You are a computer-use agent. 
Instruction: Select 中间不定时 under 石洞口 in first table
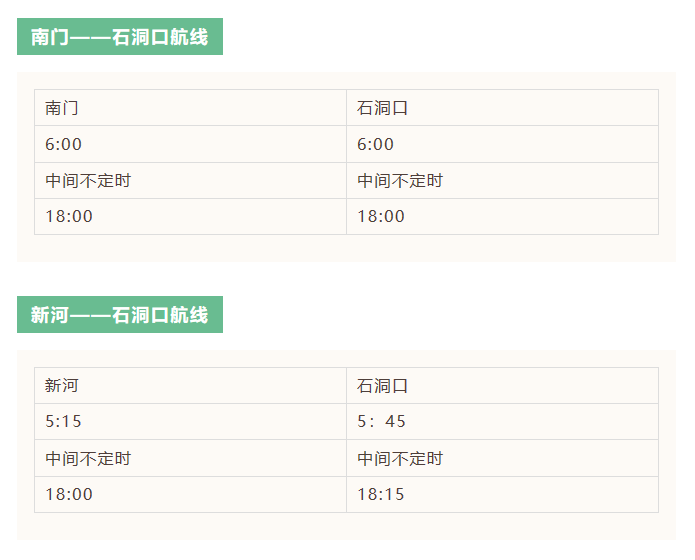pyautogui.click(x=400, y=181)
